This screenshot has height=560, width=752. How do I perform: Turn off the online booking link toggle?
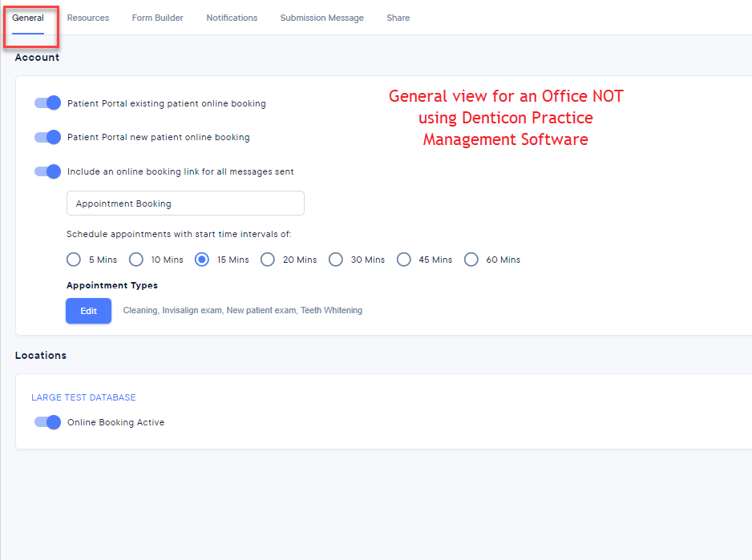coord(48,171)
